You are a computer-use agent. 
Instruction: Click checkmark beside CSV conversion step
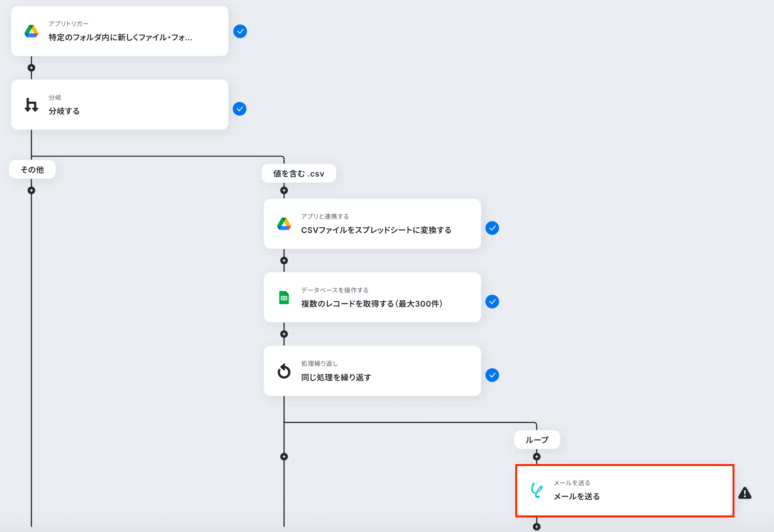tap(492, 228)
